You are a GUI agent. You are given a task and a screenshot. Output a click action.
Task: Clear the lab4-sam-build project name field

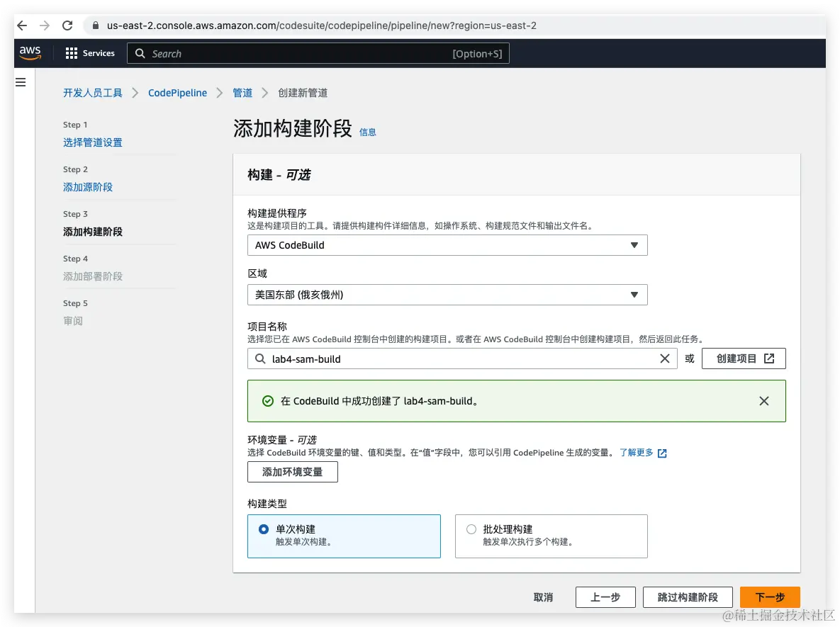pyautogui.click(x=664, y=358)
